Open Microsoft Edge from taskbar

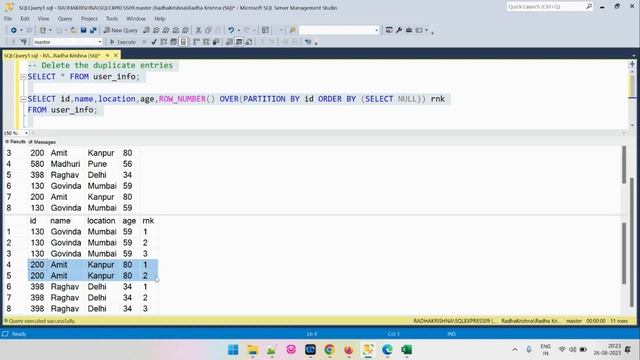pos(387,350)
